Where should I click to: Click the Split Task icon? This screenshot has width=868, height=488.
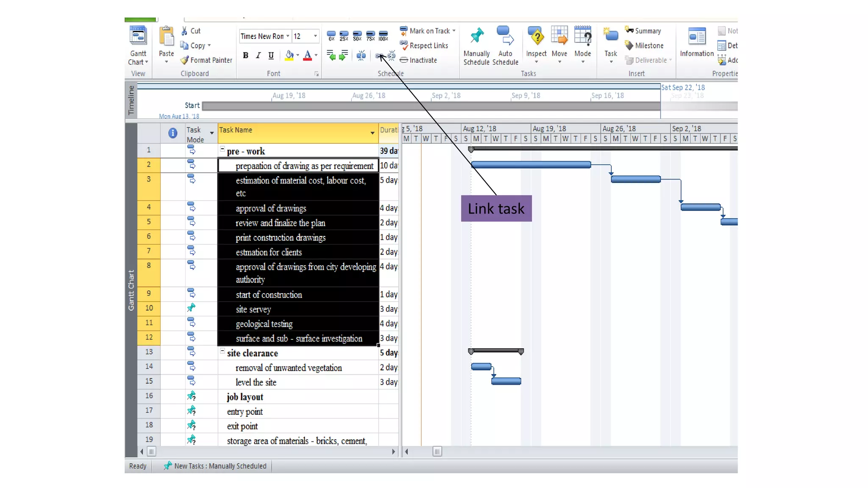(x=361, y=55)
